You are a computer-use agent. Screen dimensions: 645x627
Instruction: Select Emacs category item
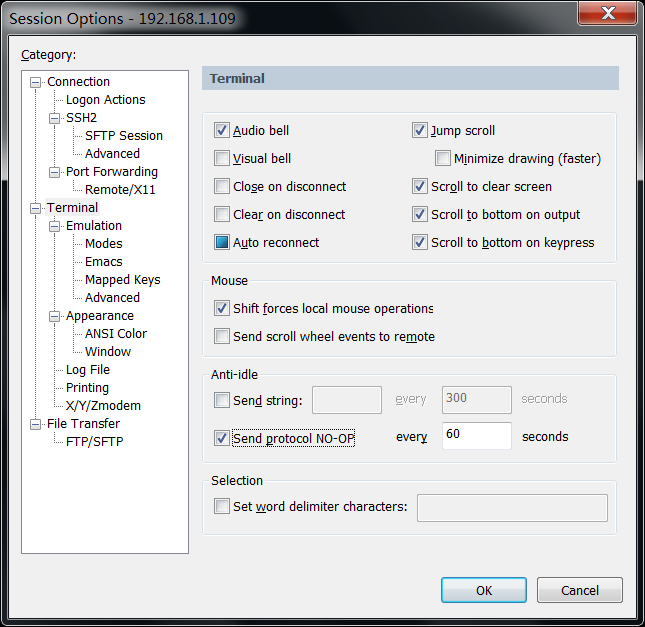104,262
